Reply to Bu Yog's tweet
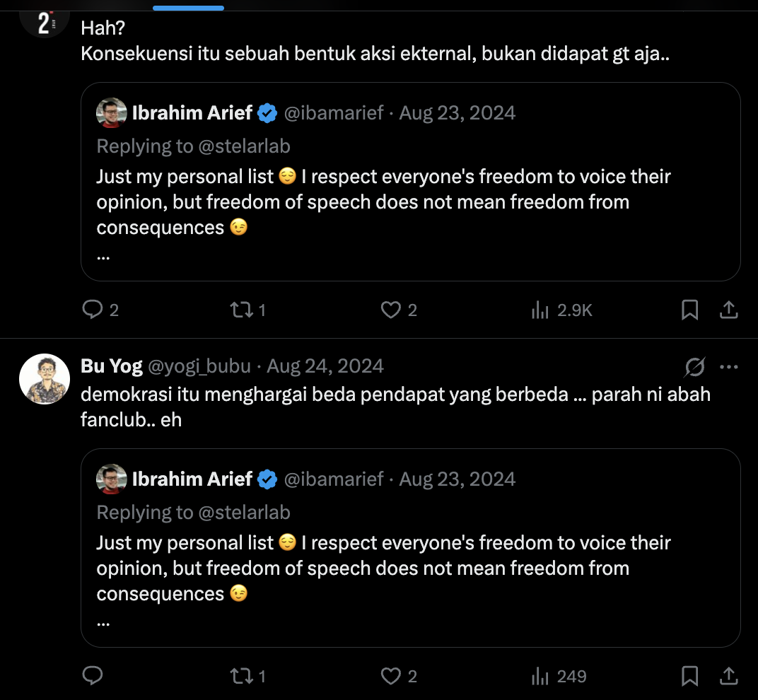 pyautogui.click(x=93, y=676)
